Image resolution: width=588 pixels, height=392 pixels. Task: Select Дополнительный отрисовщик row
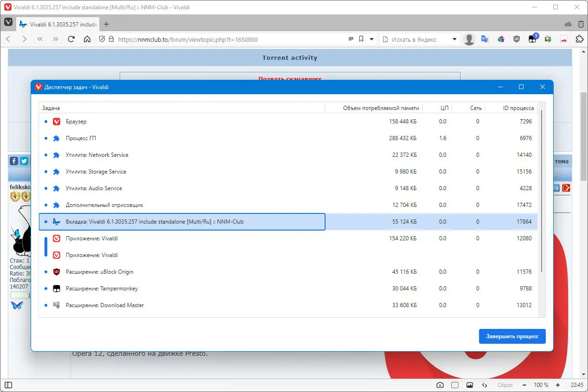pos(288,205)
